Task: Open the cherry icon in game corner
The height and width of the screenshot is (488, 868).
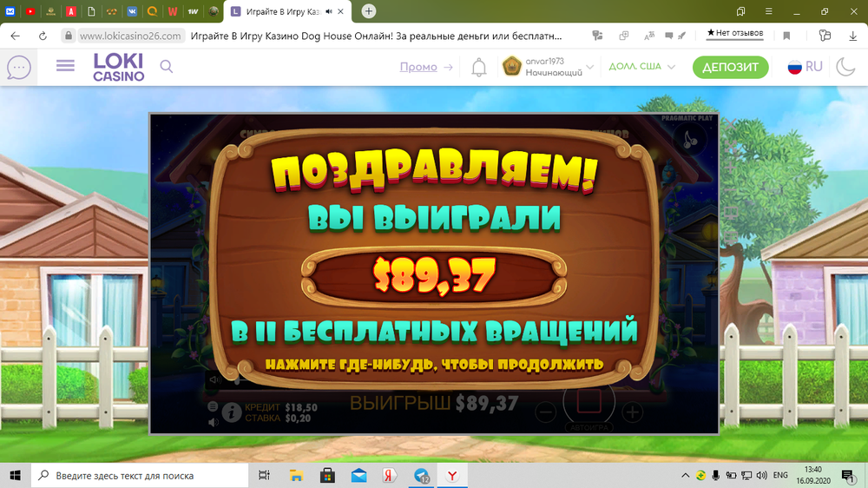Action: tap(690, 140)
